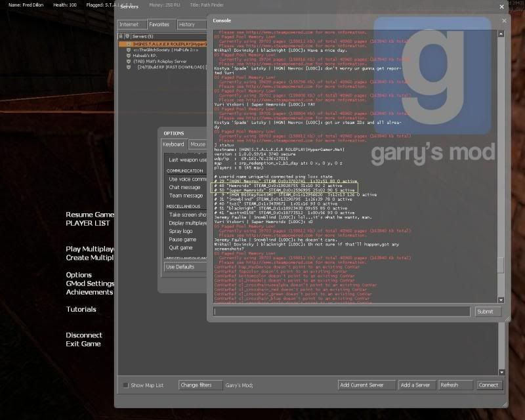Viewport: 525px width, 420px height.
Task: Click shield icon beside Matt's Roleplay Server
Action: tap(129, 61)
